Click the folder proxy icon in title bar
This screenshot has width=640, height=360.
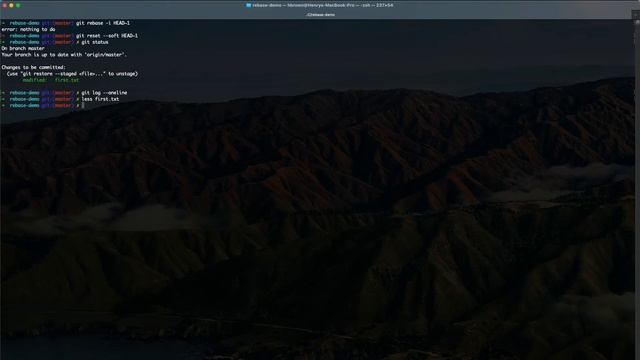coord(248,5)
